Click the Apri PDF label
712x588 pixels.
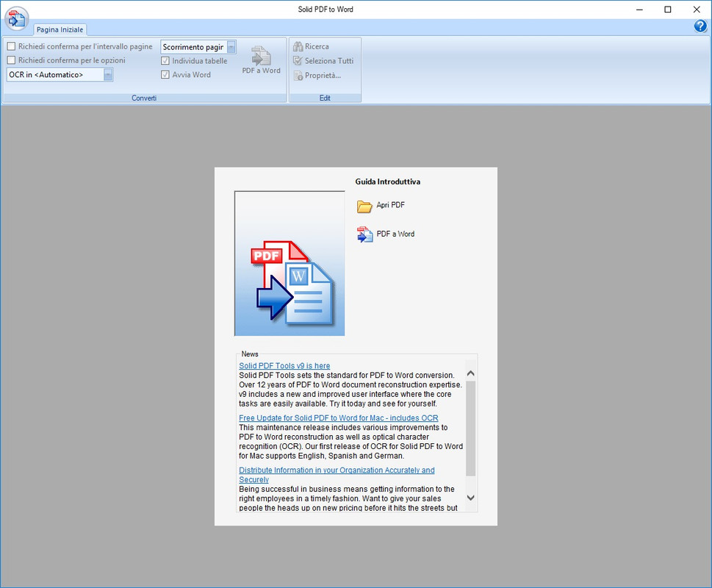390,205
